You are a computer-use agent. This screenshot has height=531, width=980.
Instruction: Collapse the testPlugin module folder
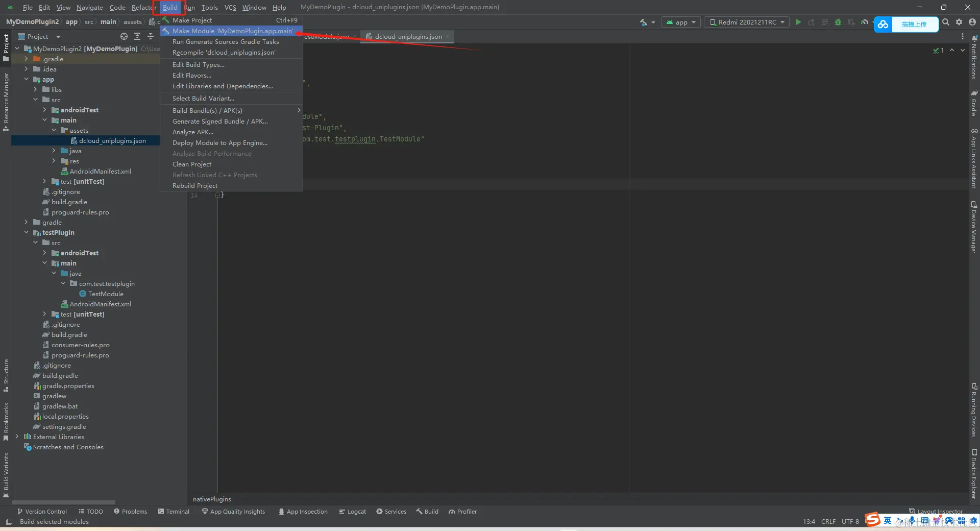point(26,232)
